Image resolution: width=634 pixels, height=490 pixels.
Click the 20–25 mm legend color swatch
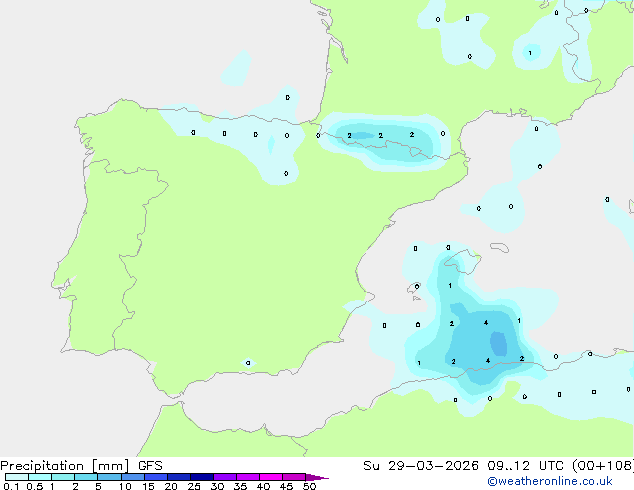(178, 477)
